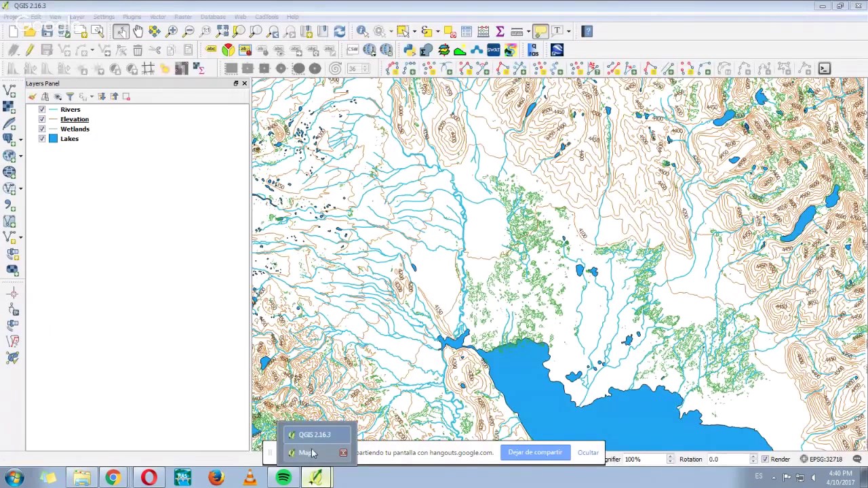
Task: Click the Zoom In magnifier tool
Action: point(172,31)
